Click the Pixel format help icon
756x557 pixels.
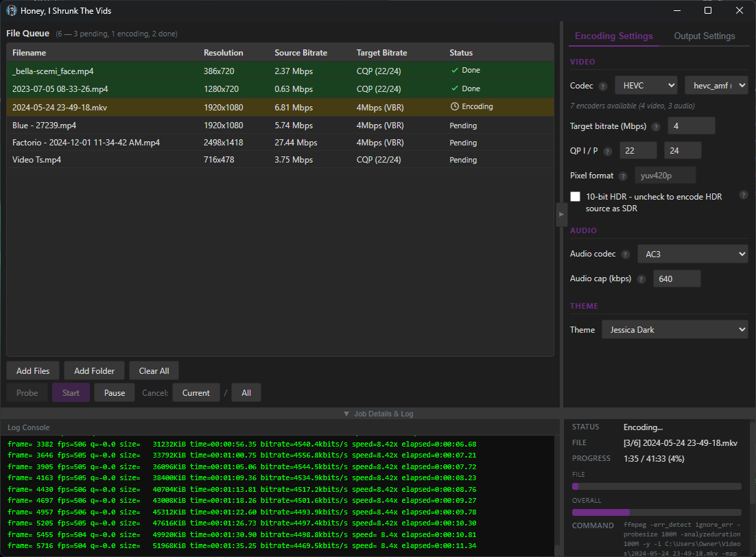tap(622, 176)
